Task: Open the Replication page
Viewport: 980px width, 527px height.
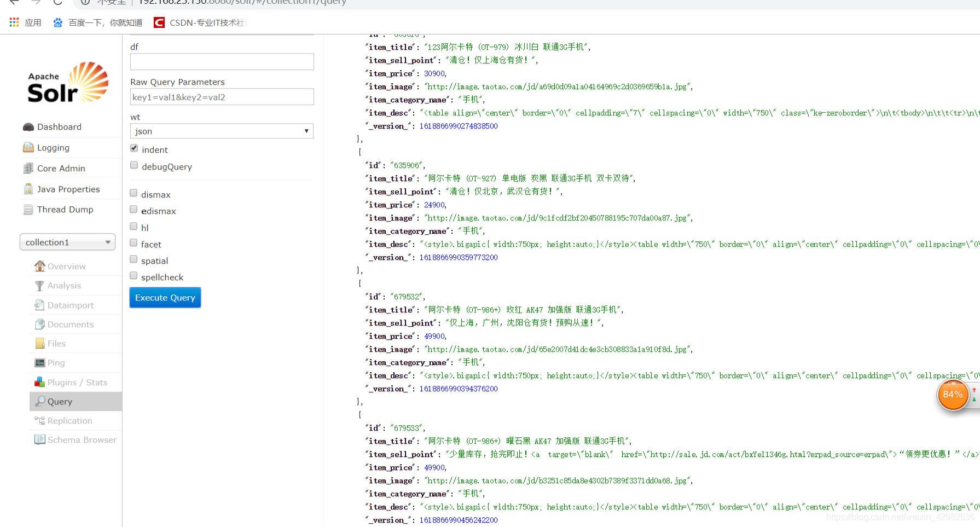Action: click(69, 421)
